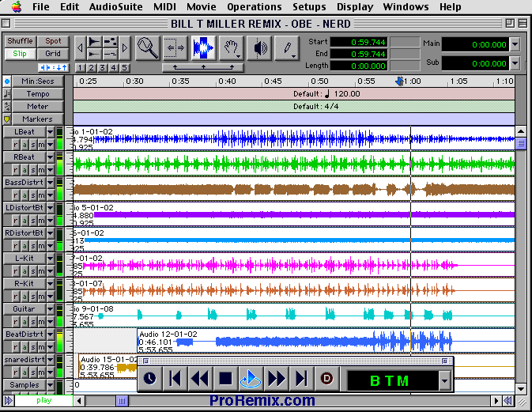
Task: Select the Pencil tool
Action: 288,48
